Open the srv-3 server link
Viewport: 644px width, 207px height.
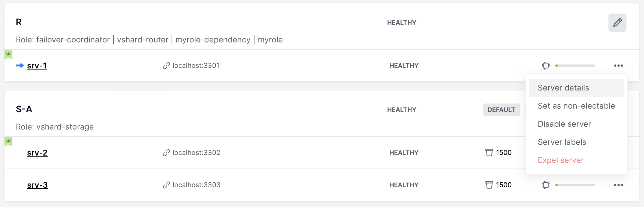(38, 185)
